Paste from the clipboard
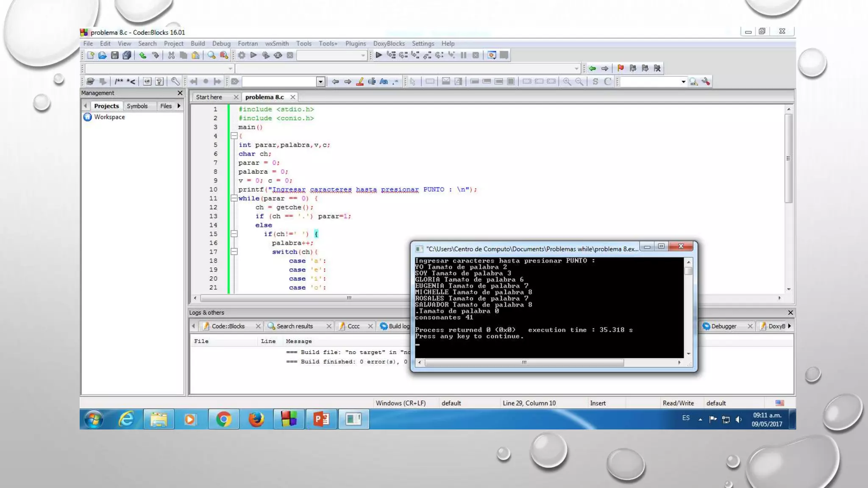Image resolution: width=868 pixels, height=488 pixels. (x=195, y=55)
